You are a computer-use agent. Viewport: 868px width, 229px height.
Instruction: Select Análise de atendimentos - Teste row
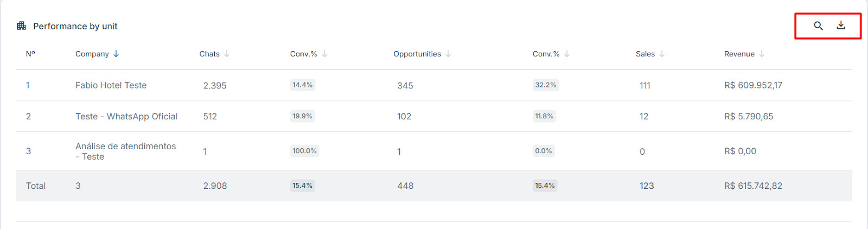(433, 151)
